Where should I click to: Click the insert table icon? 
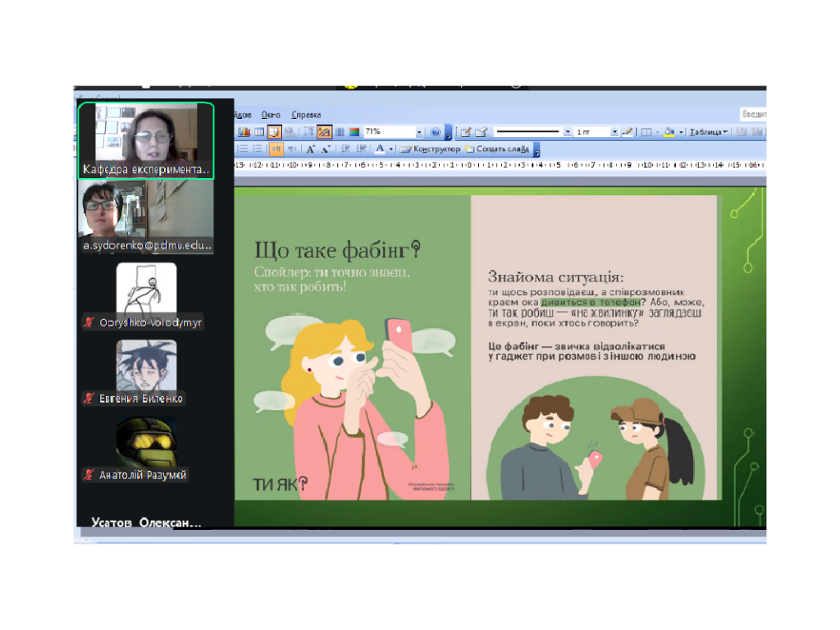pos(258,131)
